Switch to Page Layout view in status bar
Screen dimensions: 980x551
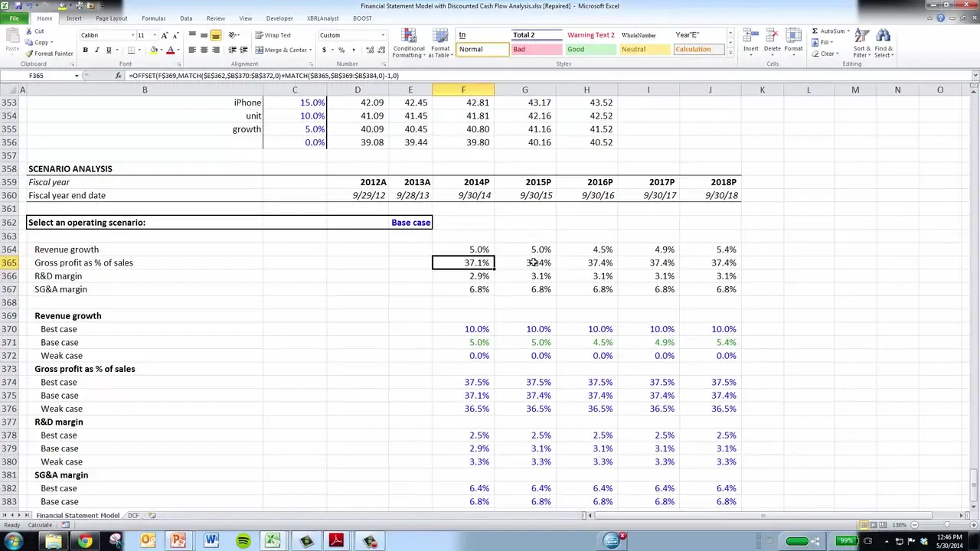[874, 525]
